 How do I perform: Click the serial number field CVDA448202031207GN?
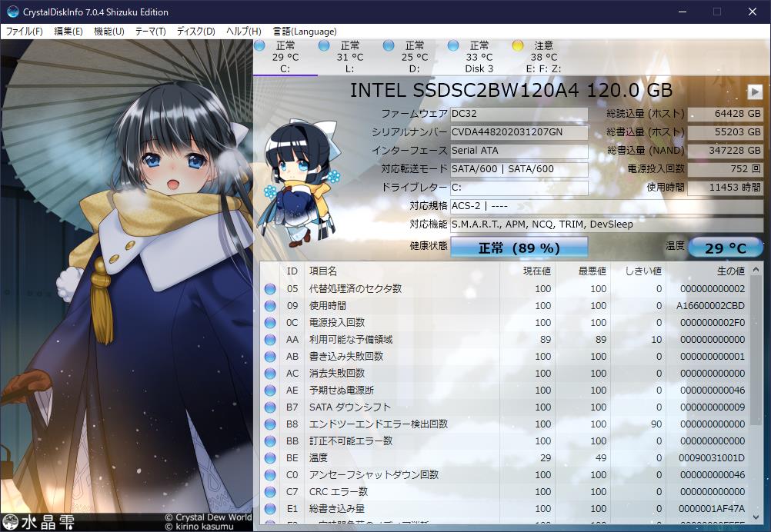[x=519, y=133]
